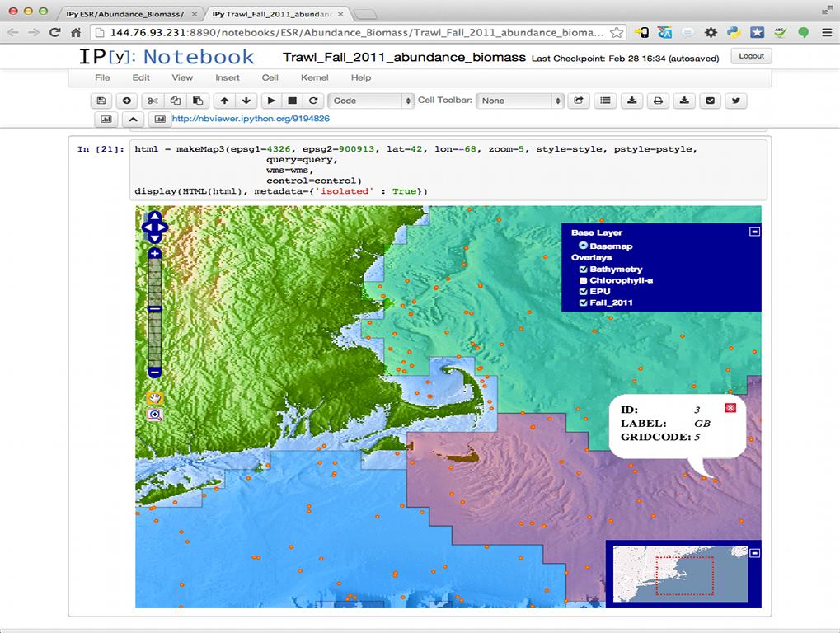Toggle the Bathymetry overlay checkbox
The width and height of the screenshot is (840, 633).
click(x=584, y=270)
